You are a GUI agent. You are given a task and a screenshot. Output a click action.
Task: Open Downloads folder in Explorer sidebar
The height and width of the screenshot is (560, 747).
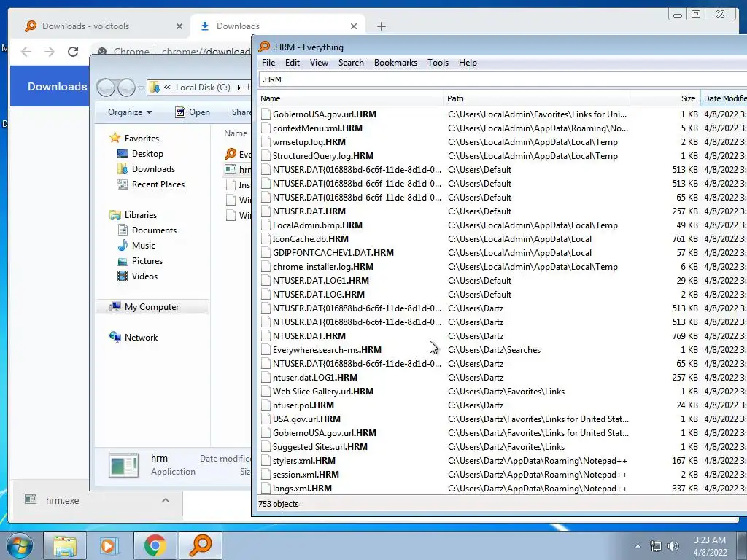[x=153, y=169]
